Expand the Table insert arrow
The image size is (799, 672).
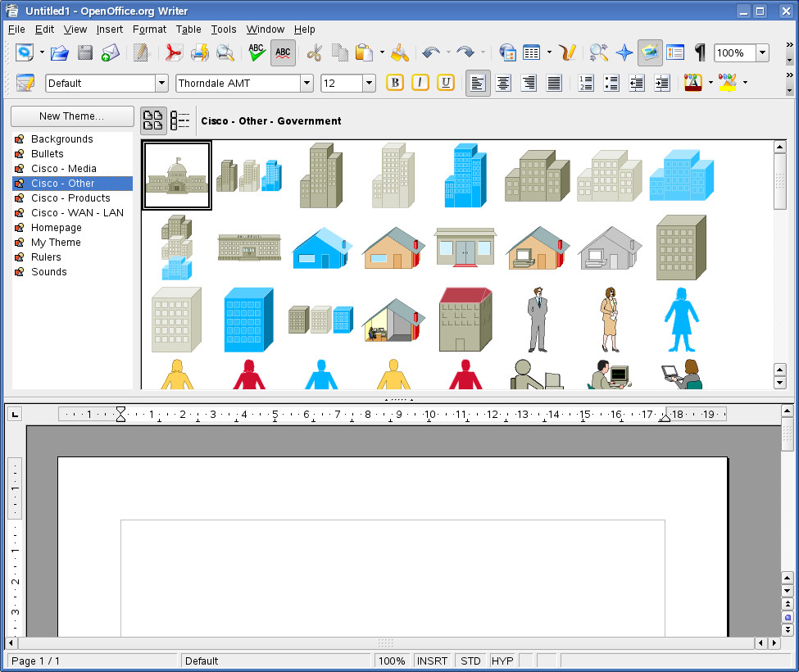pyautogui.click(x=549, y=52)
